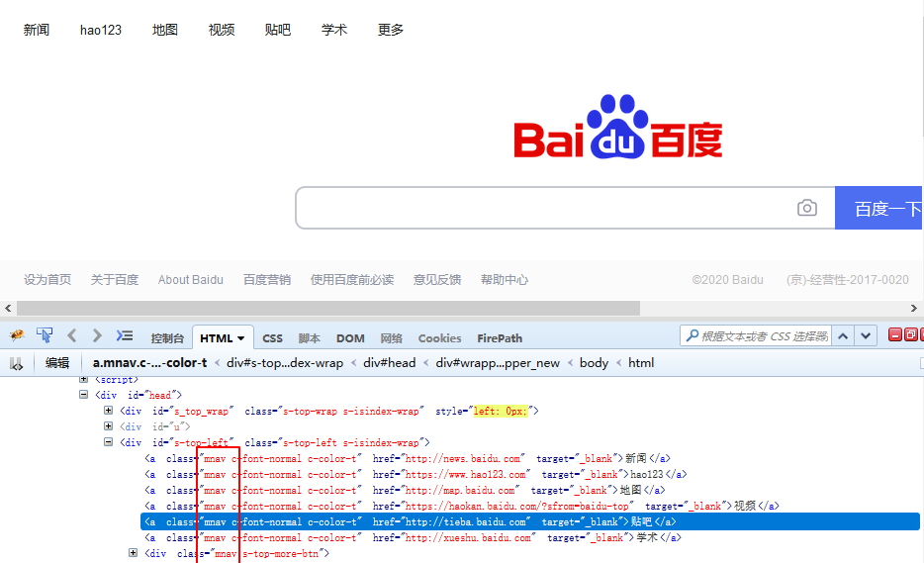The height and width of the screenshot is (563, 924).
Task: Open the 更多 link
Action: pyautogui.click(x=391, y=30)
